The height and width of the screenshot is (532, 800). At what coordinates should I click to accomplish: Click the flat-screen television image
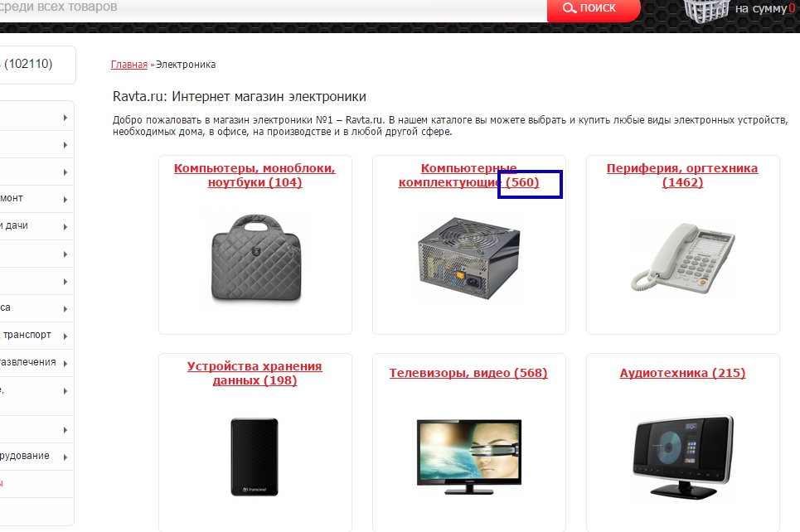tap(469, 457)
